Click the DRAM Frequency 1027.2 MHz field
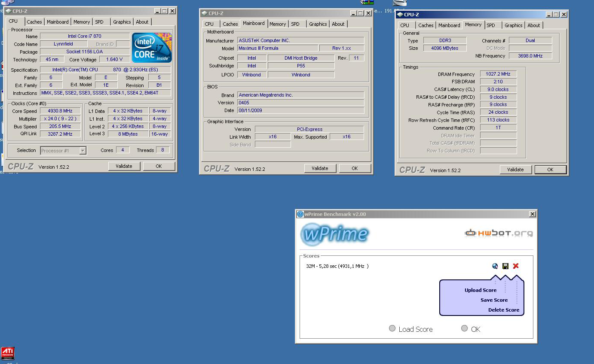 click(x=498, y=74)
